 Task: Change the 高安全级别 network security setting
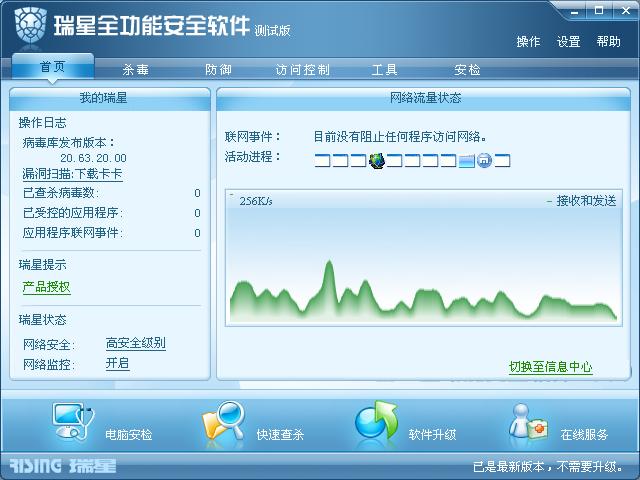136,343
